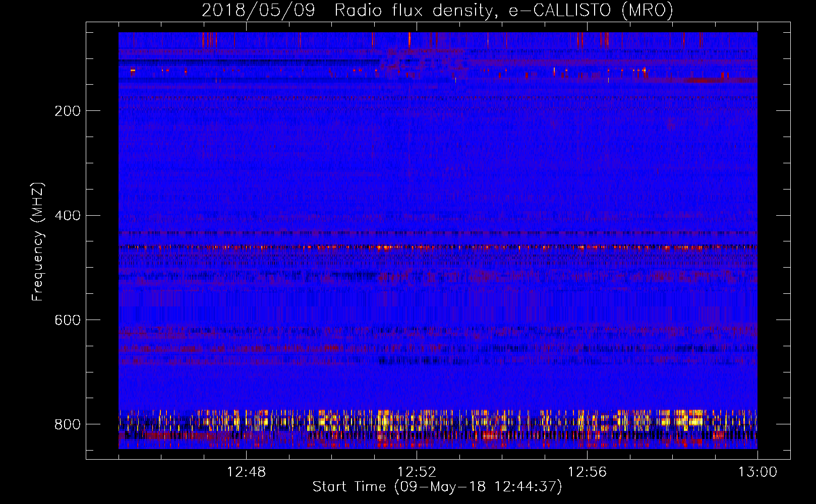The image size is (816, 504).
Task: Click the 400 frequency tick label
Action: point(68,216)
